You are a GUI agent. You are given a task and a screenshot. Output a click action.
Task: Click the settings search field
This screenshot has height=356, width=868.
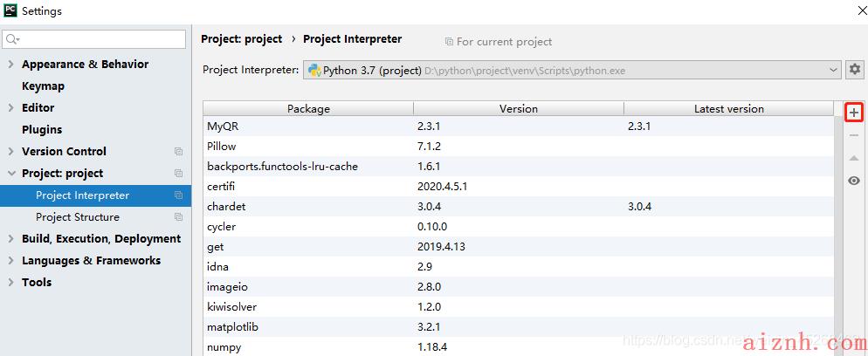pos(94,39)
